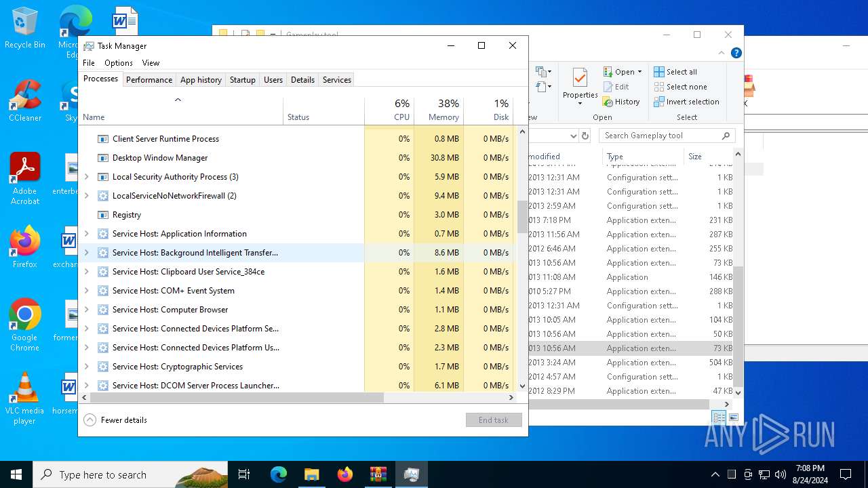This screenshot has height=488, width=868.
Task: Sort processes by Disk column
Action: click(488, 110)
